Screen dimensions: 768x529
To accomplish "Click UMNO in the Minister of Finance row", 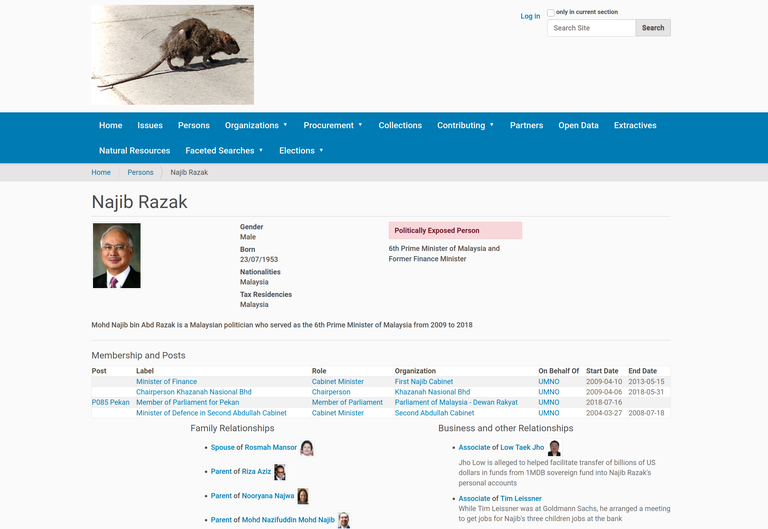I will [x=549, y=382].
